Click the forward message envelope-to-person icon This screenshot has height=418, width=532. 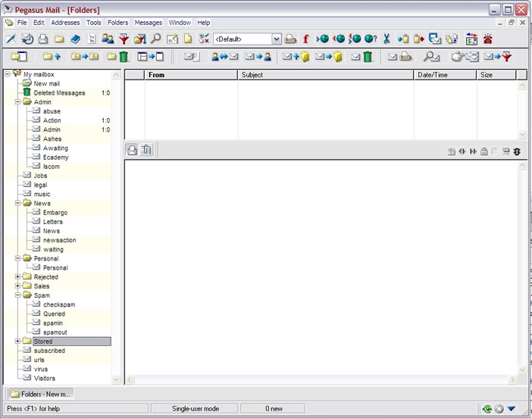tap(258, 57)
